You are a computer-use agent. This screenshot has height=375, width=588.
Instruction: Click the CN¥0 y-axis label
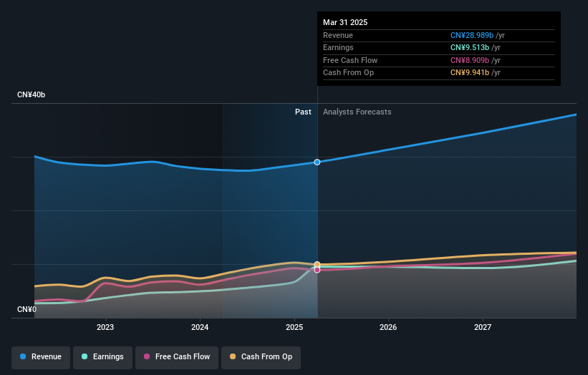[x=27, y=309]
